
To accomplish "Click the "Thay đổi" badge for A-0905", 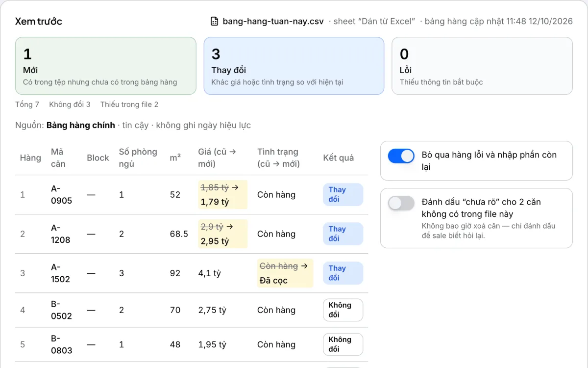I will tap(343, 195).
